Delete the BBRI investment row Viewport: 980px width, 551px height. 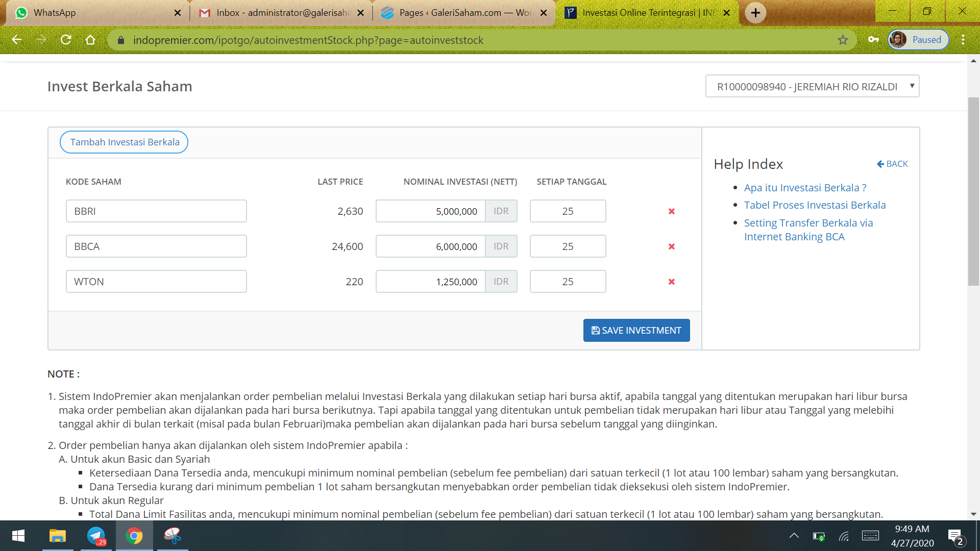[672, 211]
